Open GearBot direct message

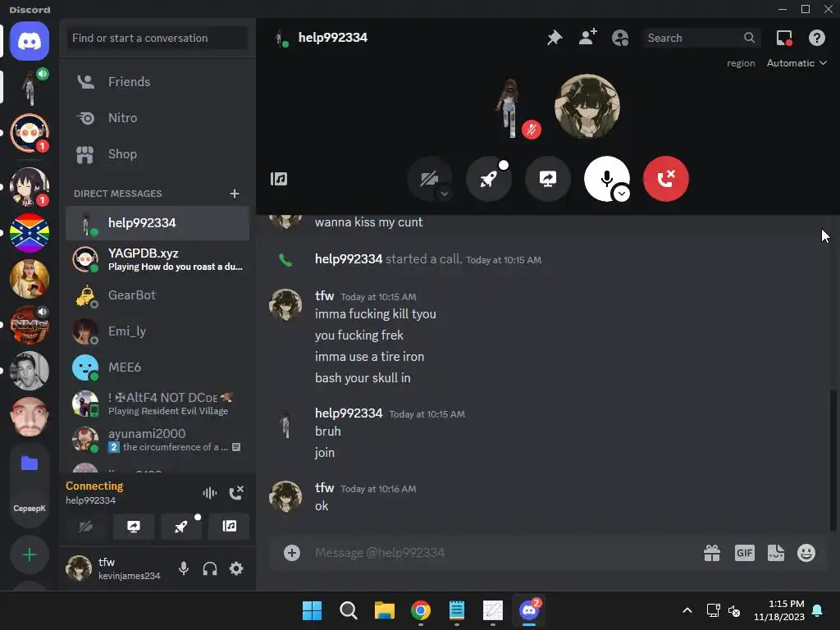[157, 295]
